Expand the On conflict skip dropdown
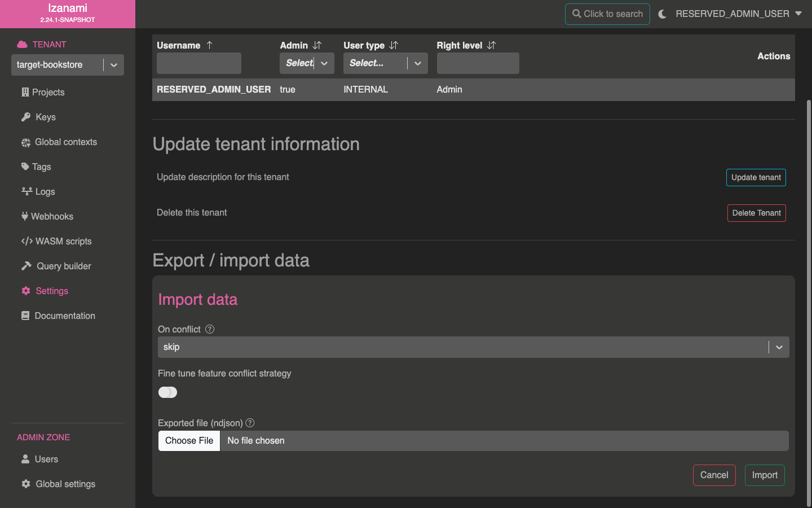The image size is (812, 508). coord(474,347)
